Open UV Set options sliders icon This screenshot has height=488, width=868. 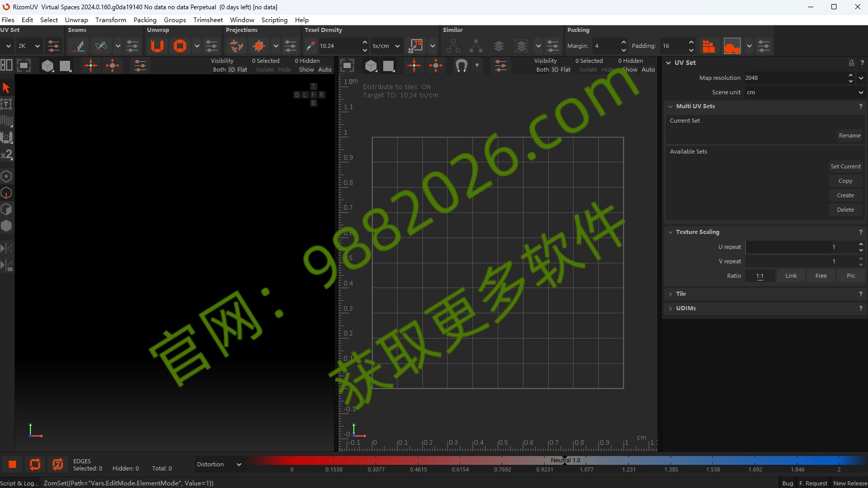point(53,46)
